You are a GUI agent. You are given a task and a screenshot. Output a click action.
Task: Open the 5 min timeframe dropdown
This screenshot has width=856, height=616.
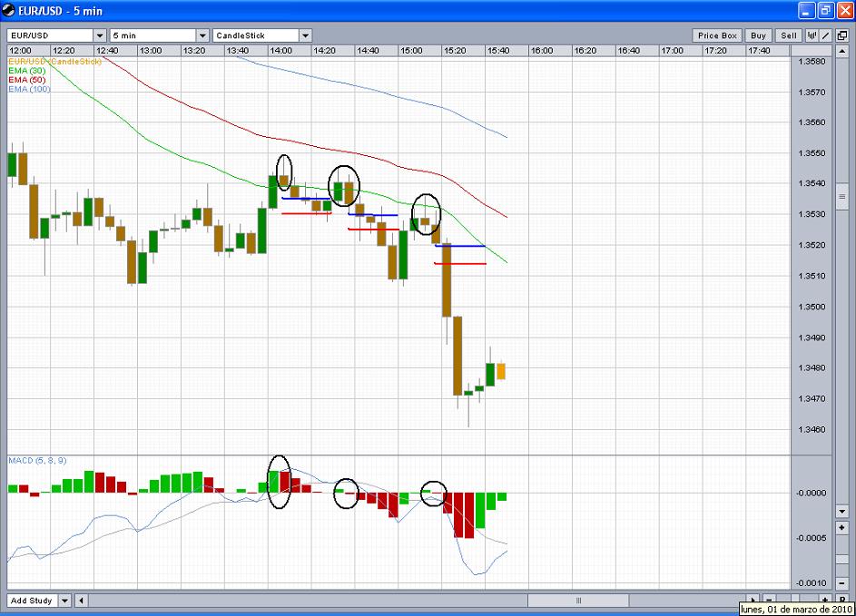tap(202, 35)
